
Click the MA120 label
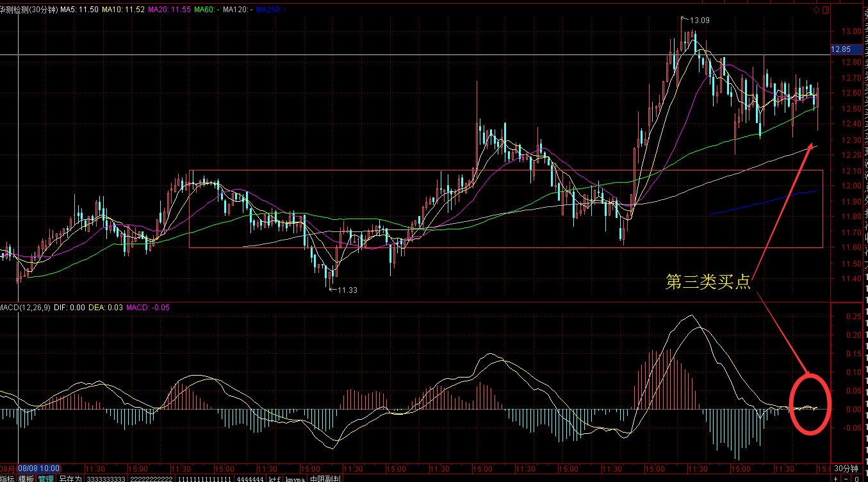click(238, 10)
